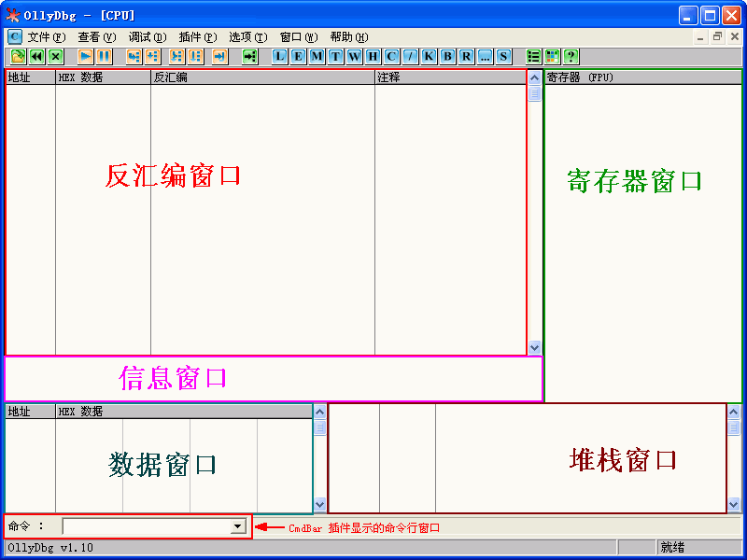Image resolution: width=747 pixels, height=560 pixels.
Task: Click the stack pane scrollbar thumb
Action: tap(734, 427)
